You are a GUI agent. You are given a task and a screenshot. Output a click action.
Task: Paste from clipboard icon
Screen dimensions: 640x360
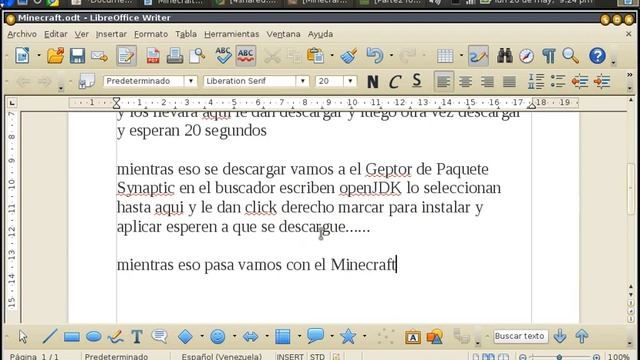point(315,56)
